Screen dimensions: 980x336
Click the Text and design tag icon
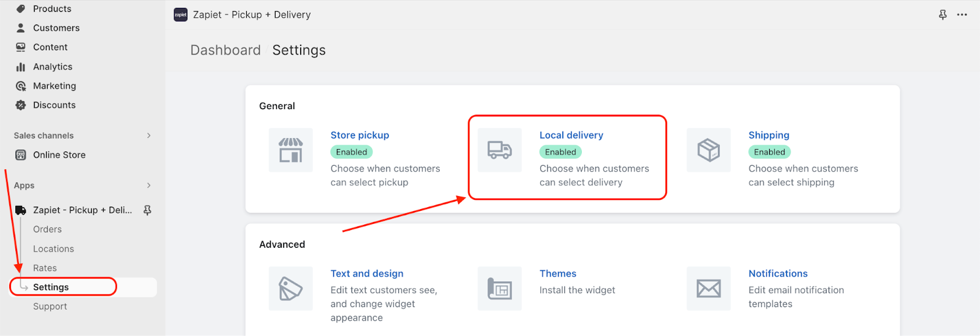click(x=290, y=289)
